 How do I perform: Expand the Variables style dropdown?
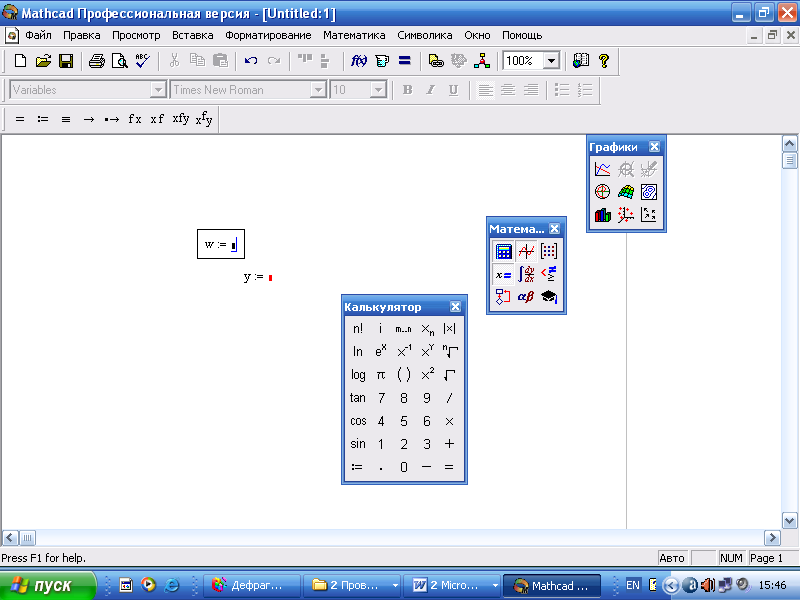pyautogui.click(x=158, y=90)
